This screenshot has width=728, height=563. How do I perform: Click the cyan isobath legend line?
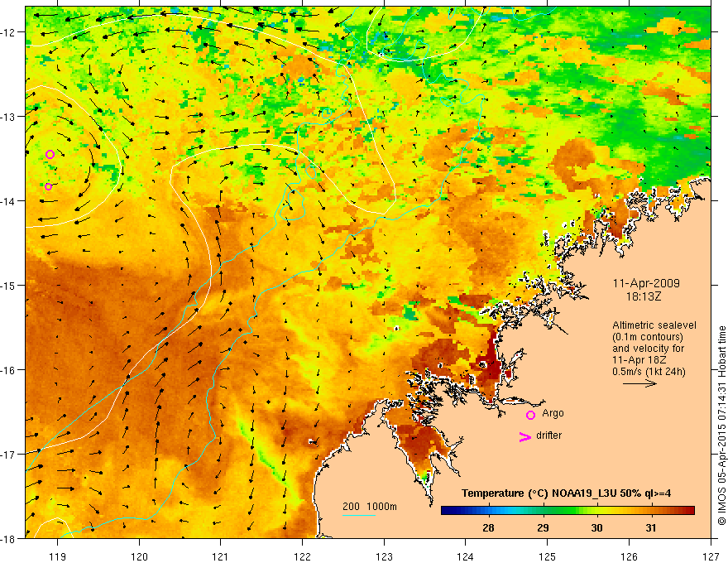358,515
